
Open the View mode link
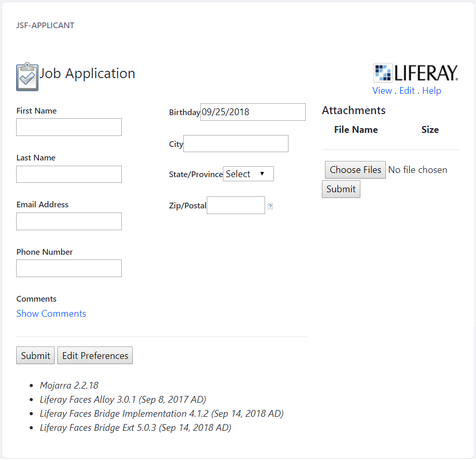pos(382,91)
